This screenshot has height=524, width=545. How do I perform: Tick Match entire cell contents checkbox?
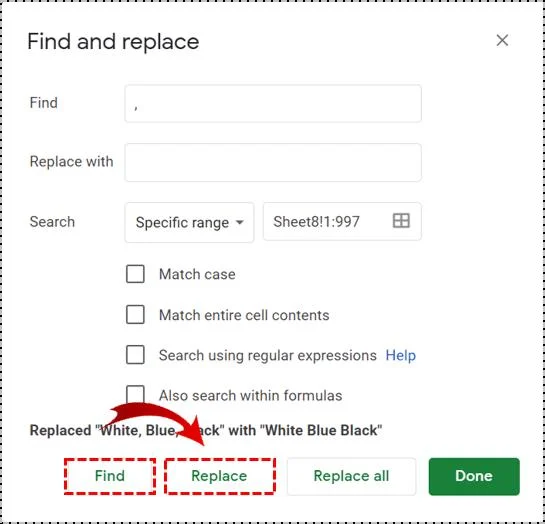pyautogui.click(x=135, y=314)
